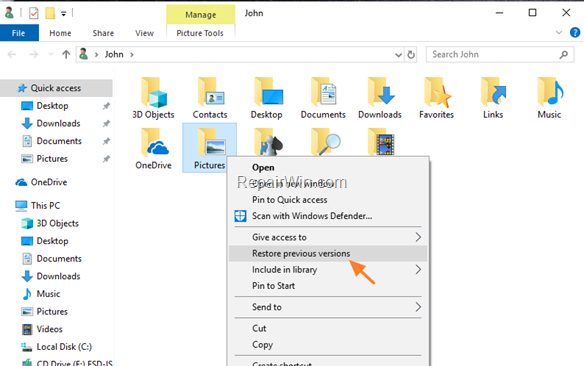This screenshot has width=584, height=366.
Task: Select the Videos folder with film strip
Action: point(381,141)
